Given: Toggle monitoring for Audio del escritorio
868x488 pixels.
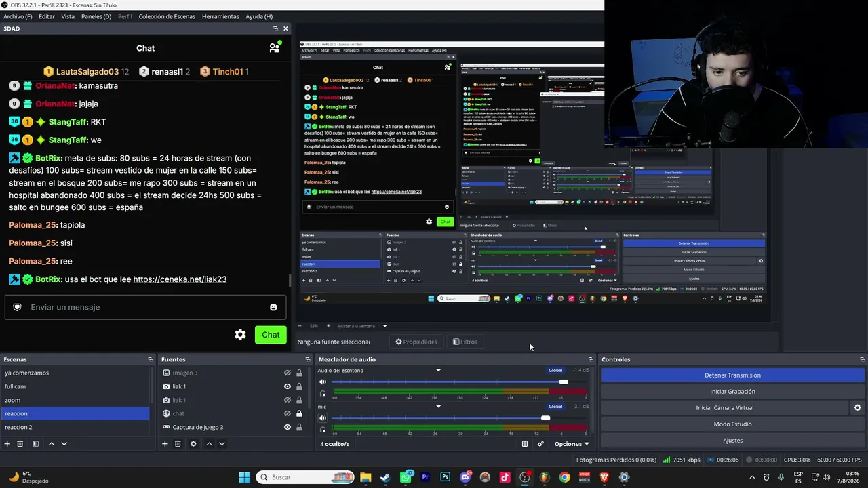Looking at the screenshot, I should pyautogui.click(x=323, y=394).
